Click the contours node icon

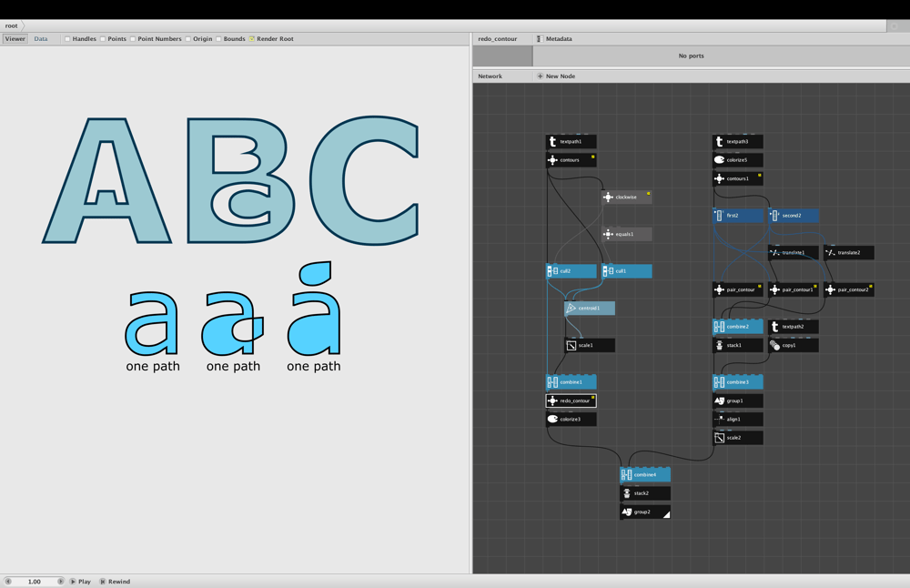click(x=552, y=160)
